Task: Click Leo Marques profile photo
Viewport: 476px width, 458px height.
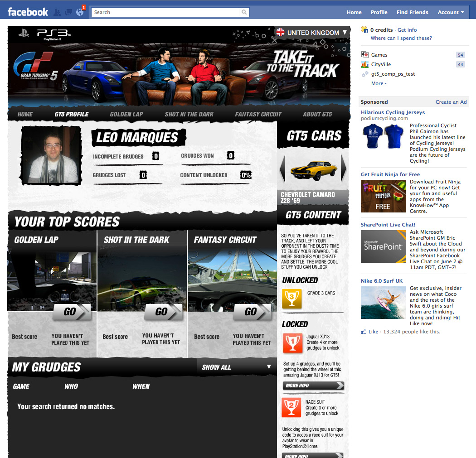Action: [x=51, y=155]
